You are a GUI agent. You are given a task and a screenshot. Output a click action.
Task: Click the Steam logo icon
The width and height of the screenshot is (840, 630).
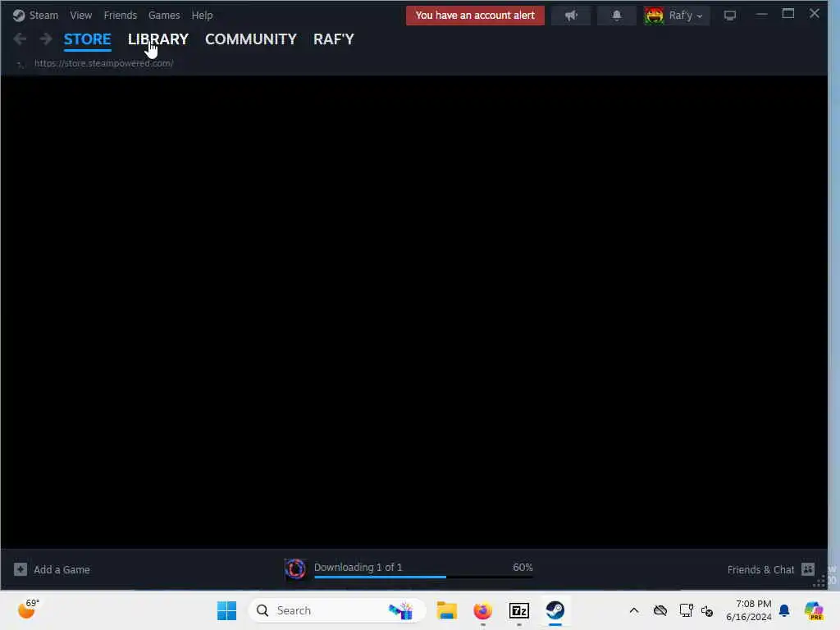(x=19, y=15)
